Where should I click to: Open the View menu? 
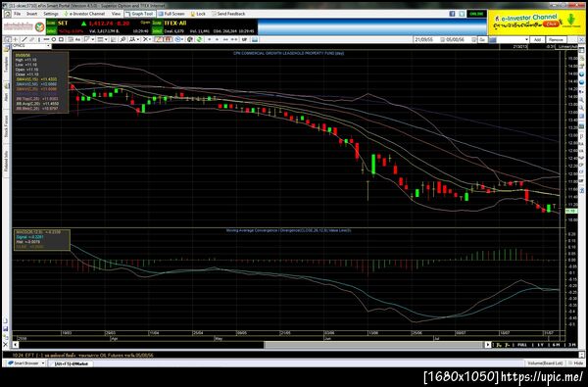[x=116, y=14]
